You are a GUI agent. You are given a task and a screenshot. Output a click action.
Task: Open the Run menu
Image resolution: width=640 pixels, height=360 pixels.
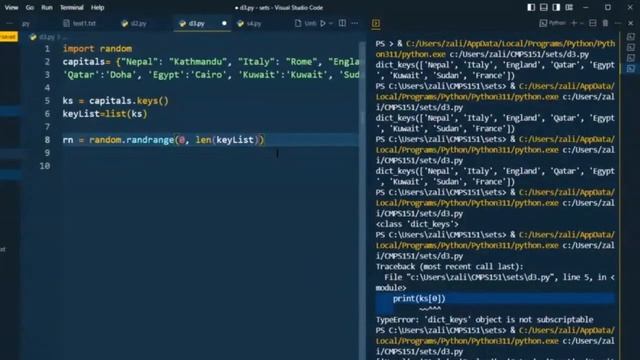click(47, 7)
